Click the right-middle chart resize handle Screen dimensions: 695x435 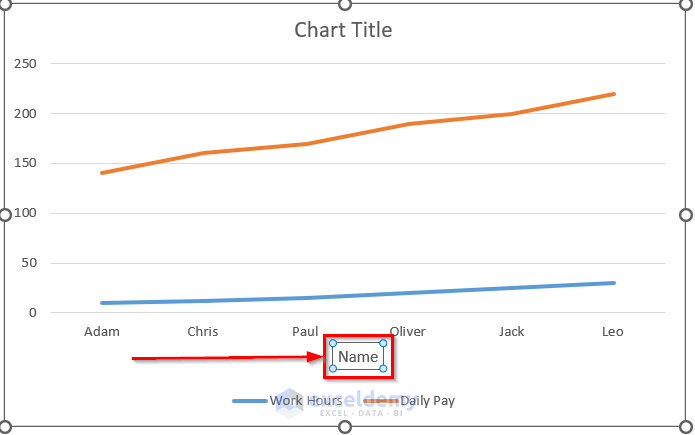686,215
